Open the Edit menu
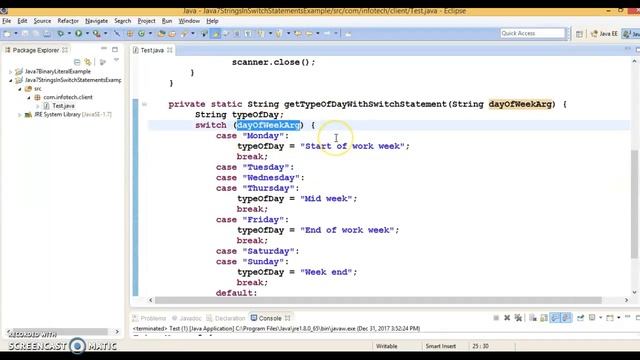Screen dimensions: 640x360 22,21
